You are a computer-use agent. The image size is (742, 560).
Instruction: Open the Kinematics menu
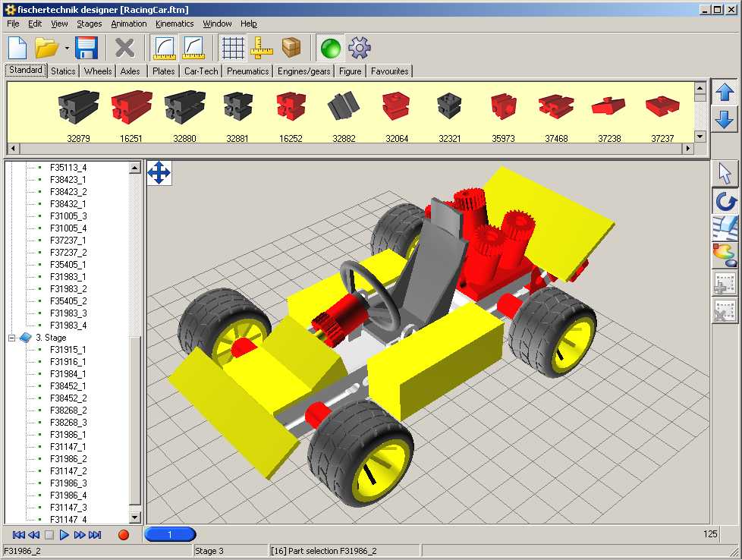174,24
